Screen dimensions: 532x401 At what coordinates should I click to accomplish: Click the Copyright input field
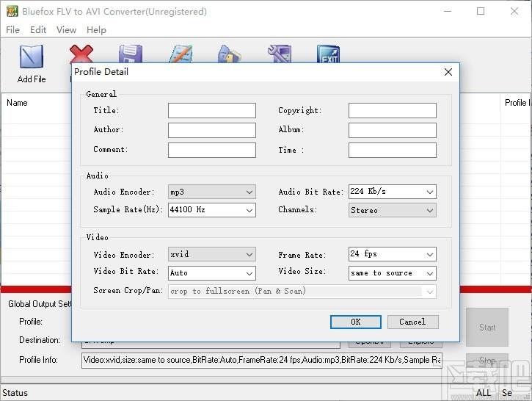393,111
